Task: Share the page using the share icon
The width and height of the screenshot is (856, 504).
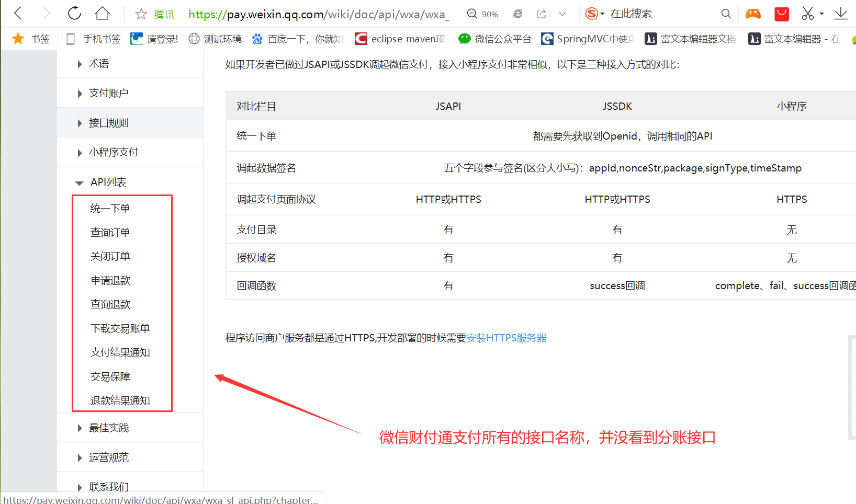Action: pyautogui.click(x=542, y=14)
